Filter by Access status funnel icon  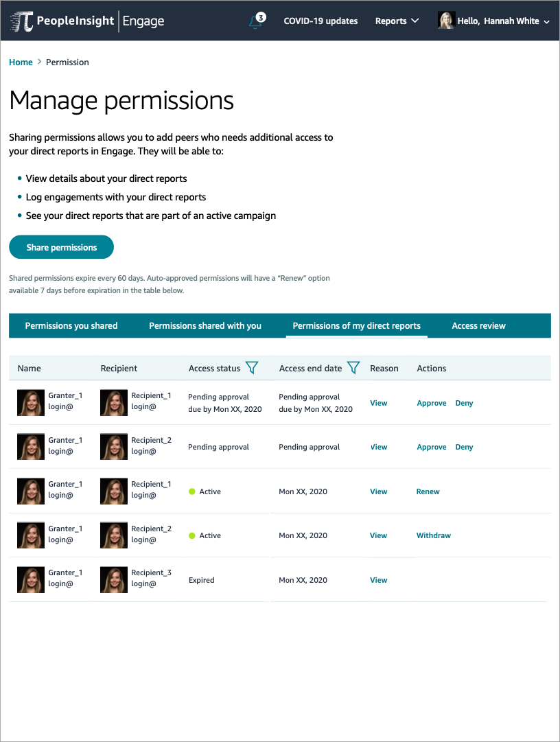252,368
